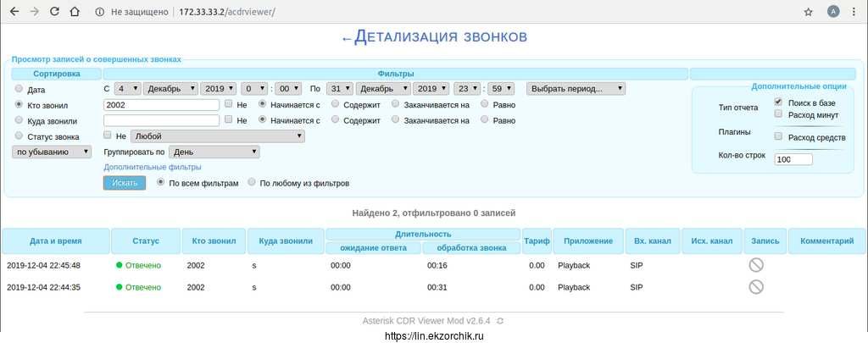
Task: Open the по убыванию sort order dropdown
Action: 51,152
